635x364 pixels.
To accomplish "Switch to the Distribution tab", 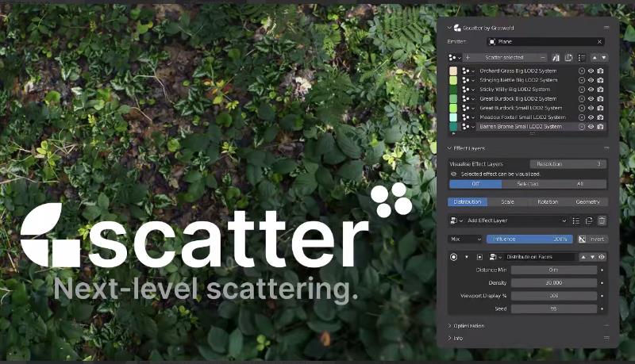I will coord(468,201).
